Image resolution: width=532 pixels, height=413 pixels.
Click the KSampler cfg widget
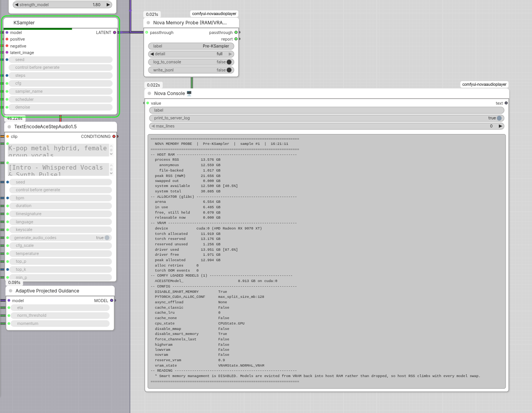tap(61, 83)
